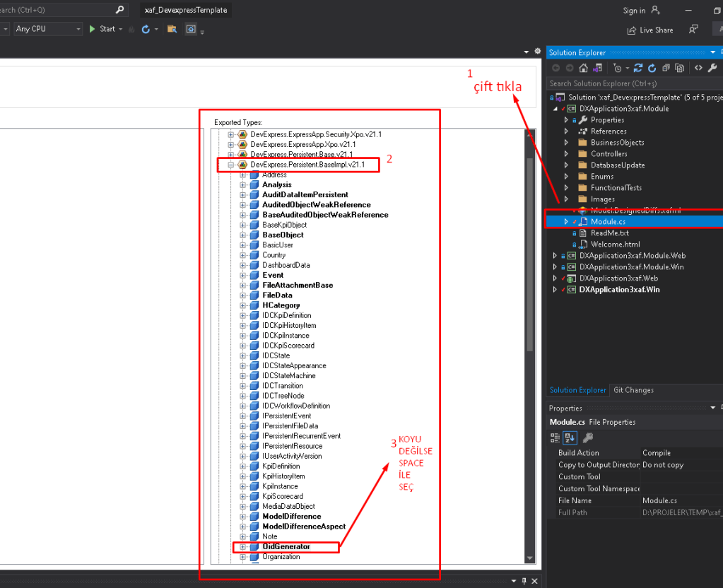Expand the DevExpress.Persistent.BaseImpl.v21.1 node
The width and height of the screenshot is (723, 588).
(x=231, y=165)
